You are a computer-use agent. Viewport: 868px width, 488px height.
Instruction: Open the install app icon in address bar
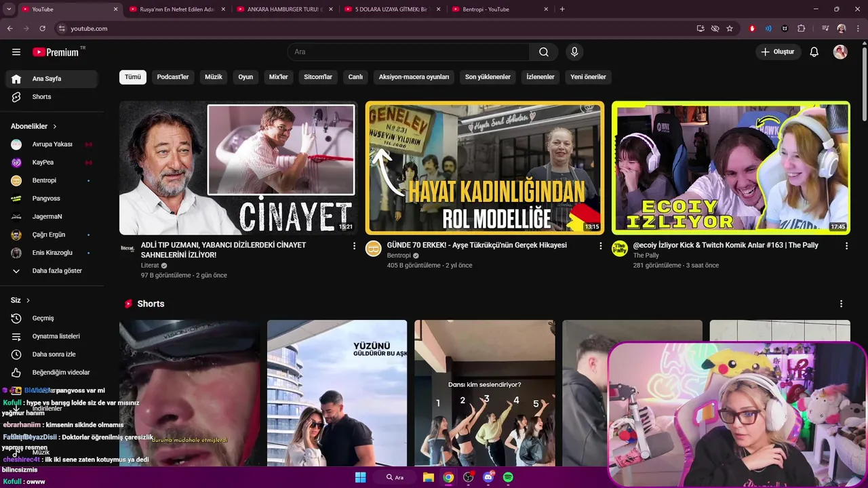click(701, 28)
